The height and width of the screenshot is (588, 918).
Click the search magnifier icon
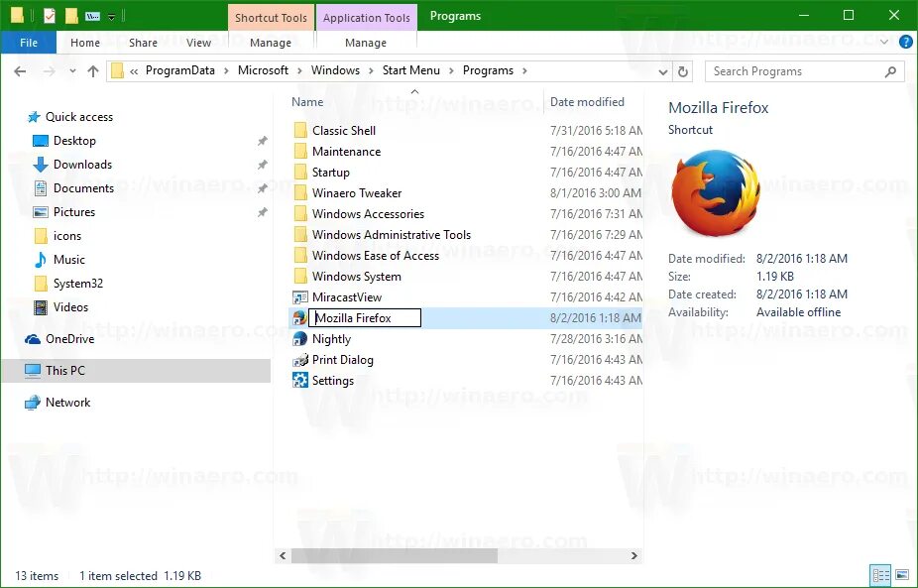coord(890,71)
